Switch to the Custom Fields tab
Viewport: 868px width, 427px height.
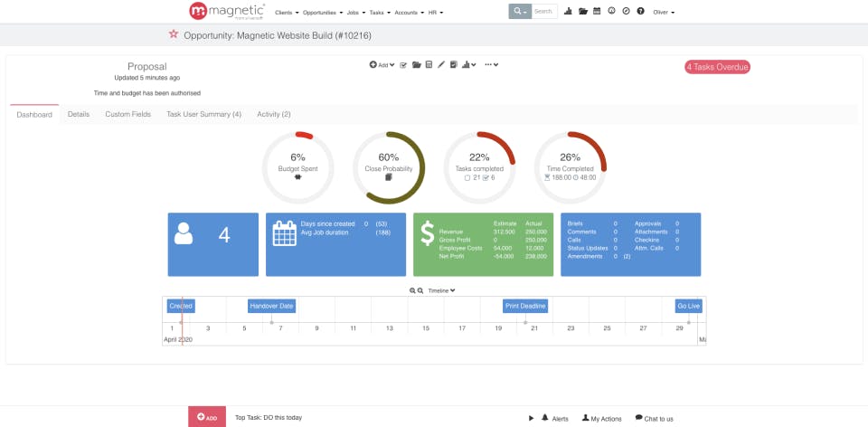tap(127, 114)
